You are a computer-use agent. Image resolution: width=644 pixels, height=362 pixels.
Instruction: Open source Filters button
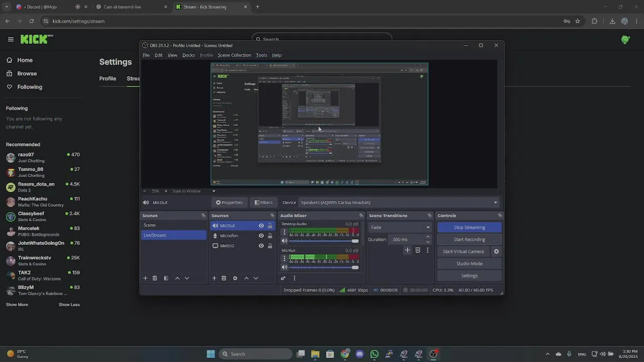point(263,203)
